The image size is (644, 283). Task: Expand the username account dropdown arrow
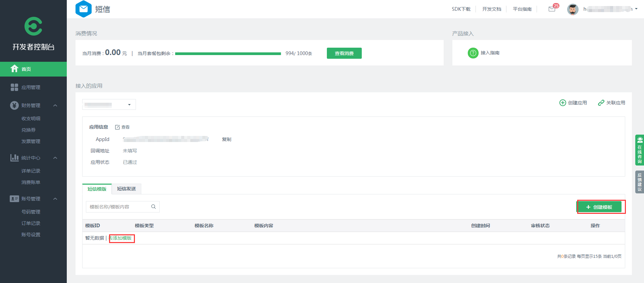pos(636,9)
